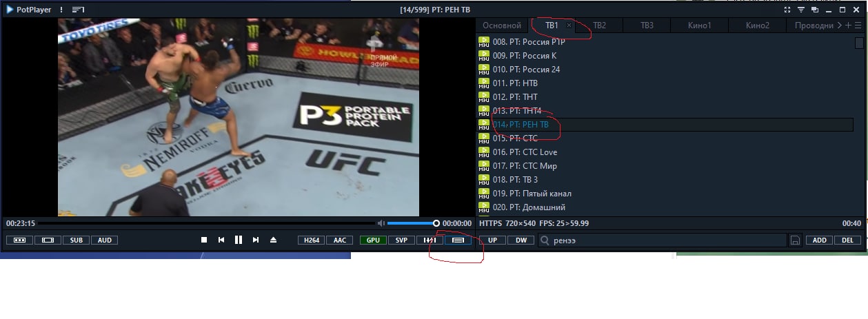The height and width of the screenshot is (319, 868).
Task: Click the eject/open file icon
Action: (x=273, y=240)
